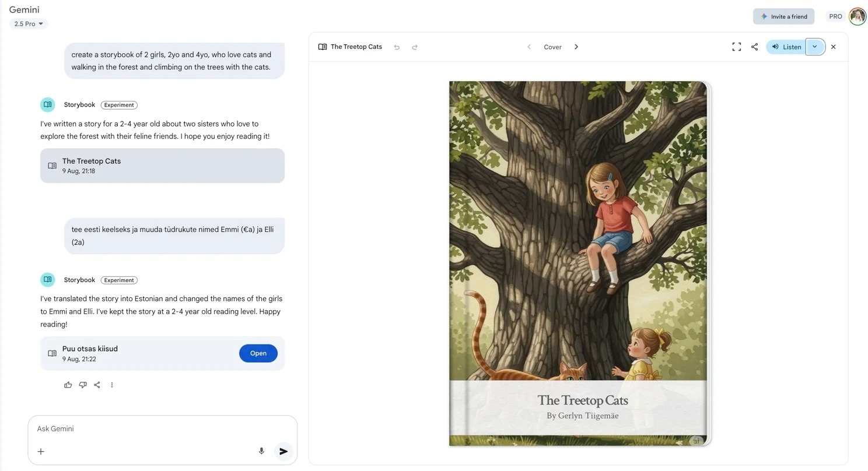Share the response via share icon below message
This screenshot has height=471, width=868.
tap(97, 385)
